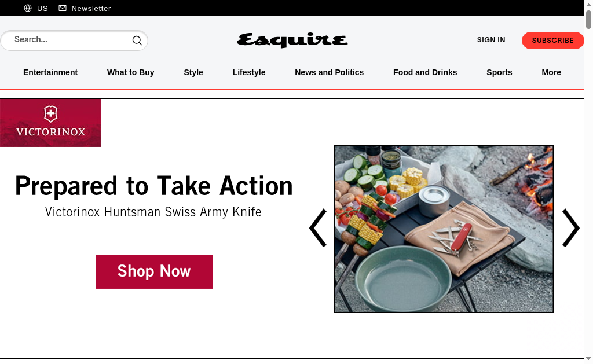This screenshot has height=364, width=593.
Task: Open News and Politics section
Action: 329,72
